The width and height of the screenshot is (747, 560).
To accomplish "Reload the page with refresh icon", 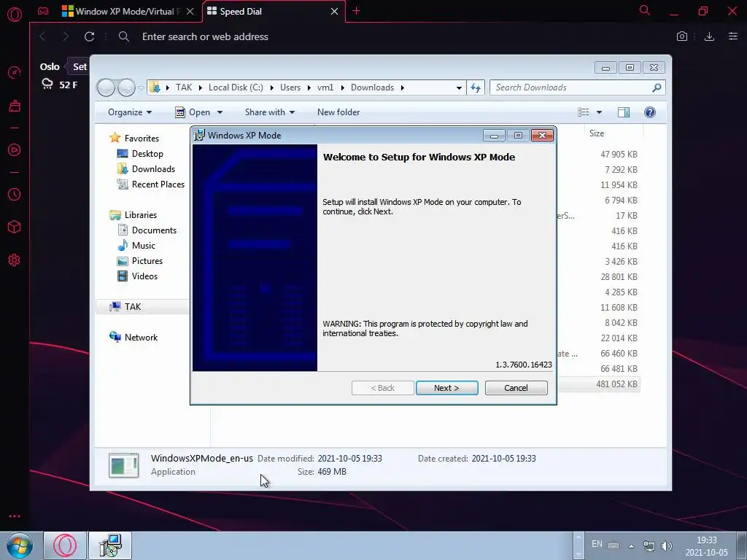I will point(89,36).
